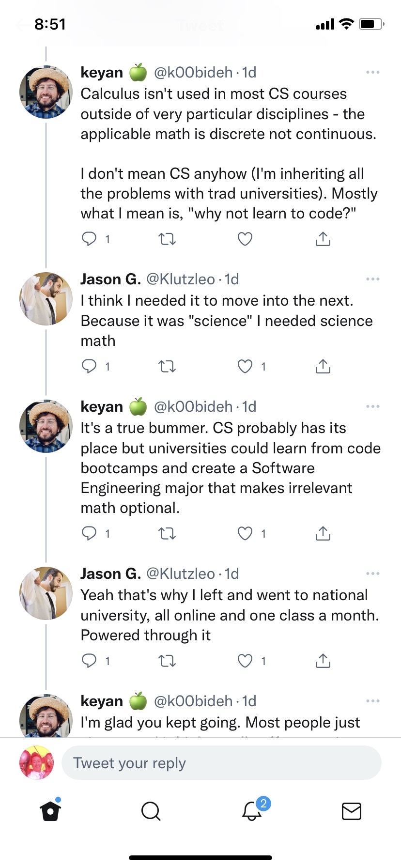Screen dimensions: 401x868
Task: Retweet keyan's Calculus tweet
Action: [167, 239]
